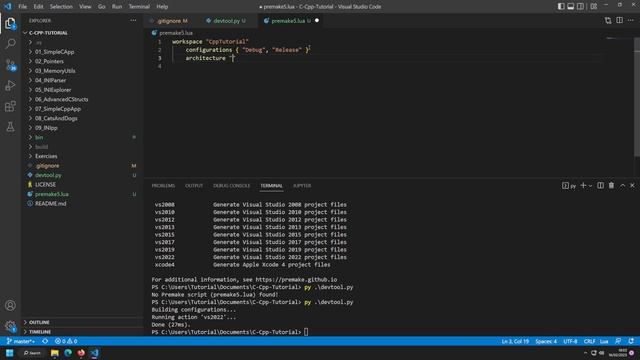Open the Manage gear icon
The height and width of the screenshot is (360, 640).
pyautogui.click(x=10, y=326)
